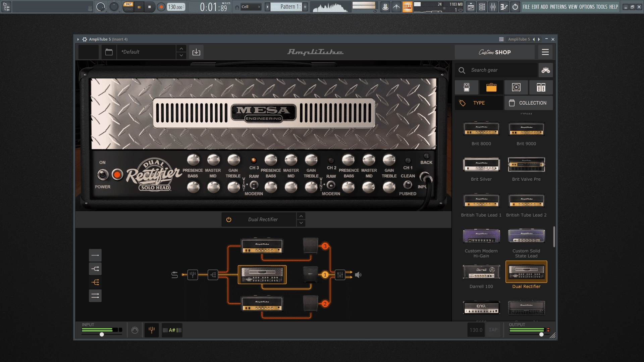This screenshot has height=362, width=644.
Task: Click the input loop icon in chain
Action: coord(174,275)
